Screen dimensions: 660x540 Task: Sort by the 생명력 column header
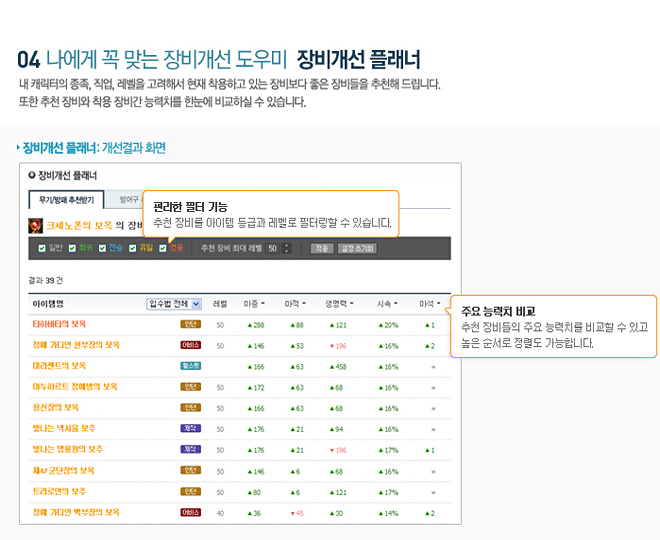[341, 303]
